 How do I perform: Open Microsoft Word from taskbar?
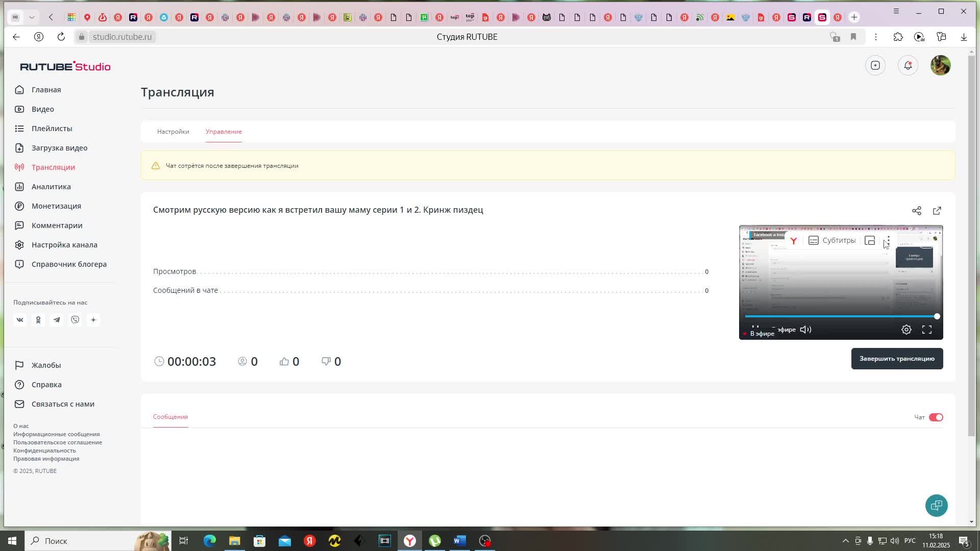click(x=459, y=541)
